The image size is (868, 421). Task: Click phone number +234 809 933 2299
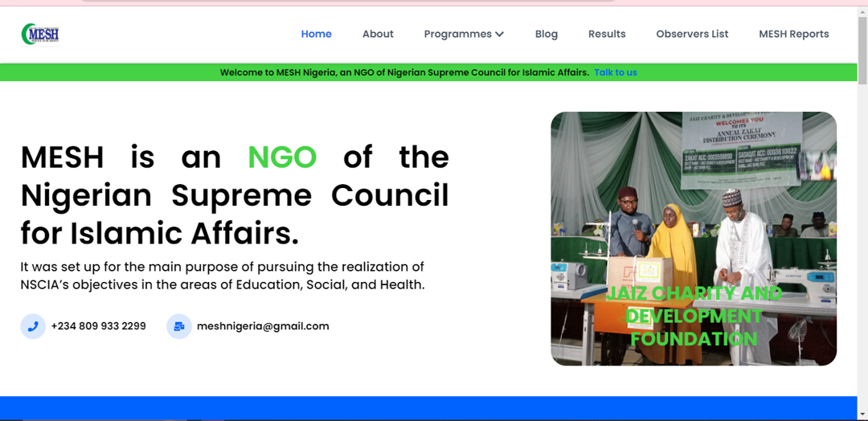point(99,326)
